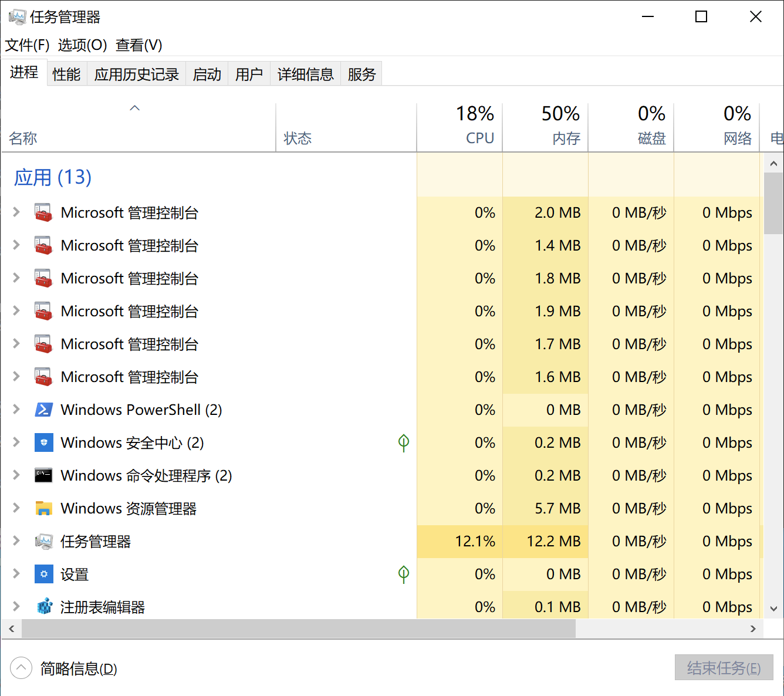Select the Windows PowerShell (2) name text
This screenshot has height=696, width=784.
click(x=141, y=410)
